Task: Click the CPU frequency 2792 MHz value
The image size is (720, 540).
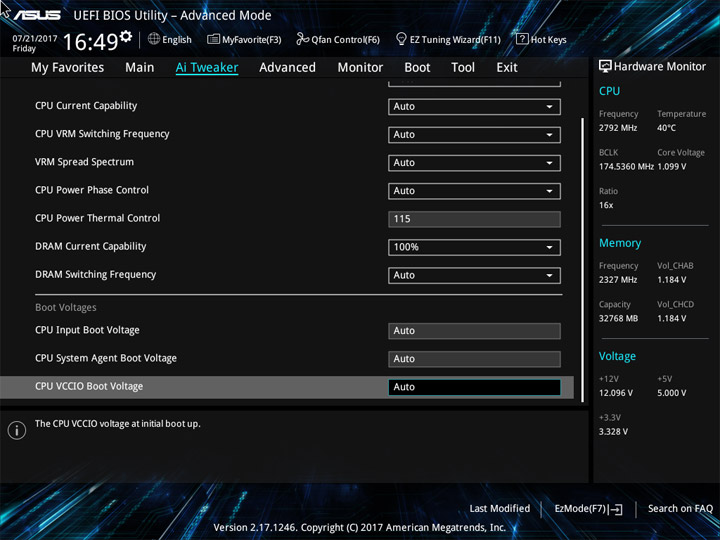Action: [x=618, y=128]
